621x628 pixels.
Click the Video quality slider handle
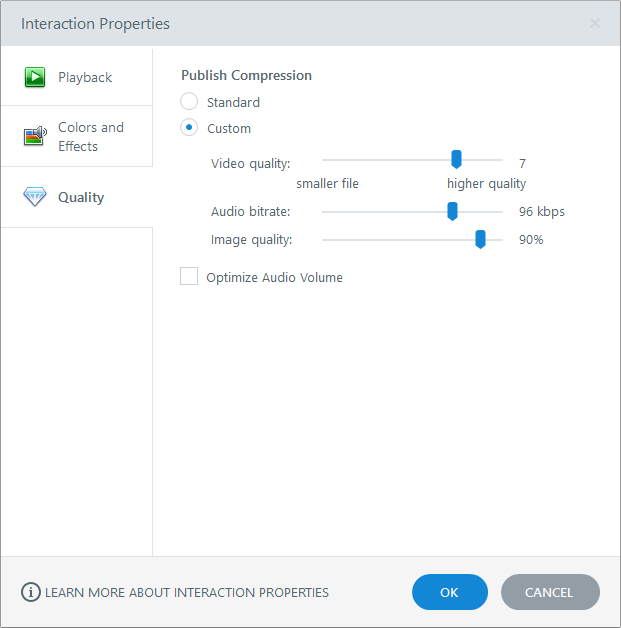tap(456, 159)
